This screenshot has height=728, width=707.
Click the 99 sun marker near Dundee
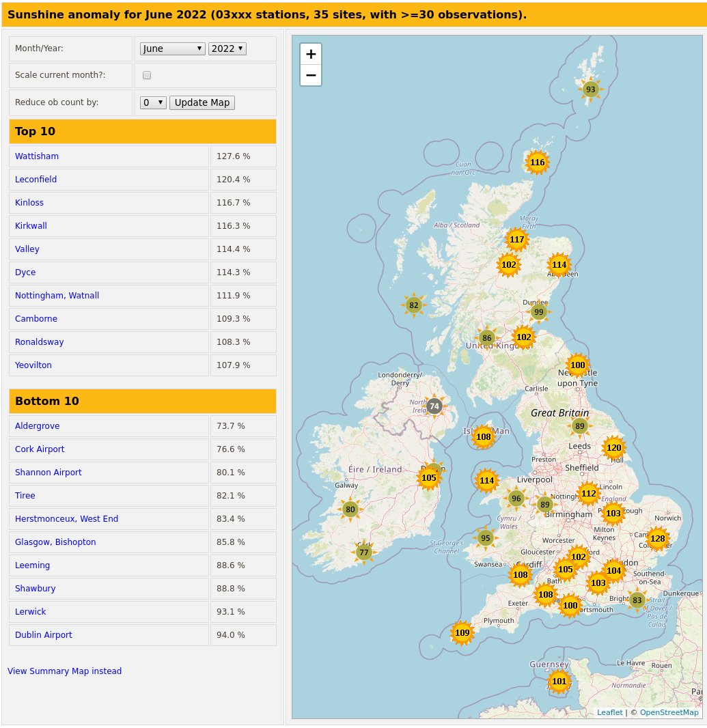[538, 312]
